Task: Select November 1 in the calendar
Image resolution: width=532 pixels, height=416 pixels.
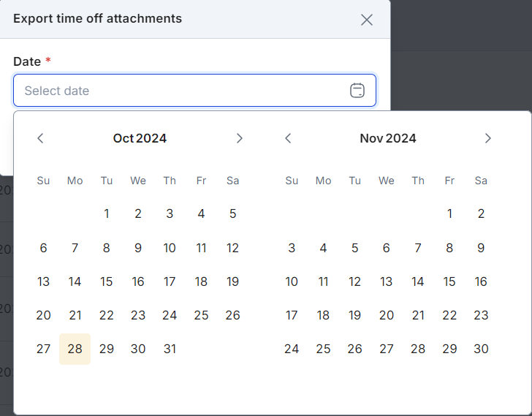Action: click(449, 214)
